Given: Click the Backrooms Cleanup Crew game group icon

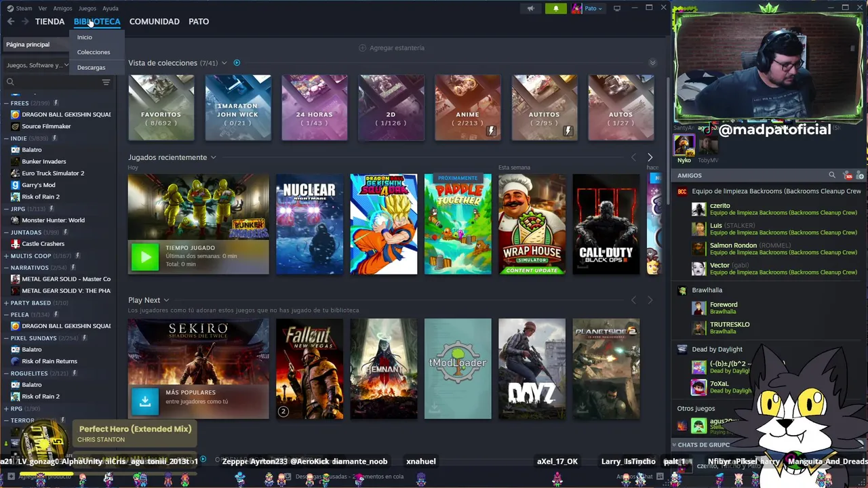Looking at the screenshot, I should pos(682,192).
